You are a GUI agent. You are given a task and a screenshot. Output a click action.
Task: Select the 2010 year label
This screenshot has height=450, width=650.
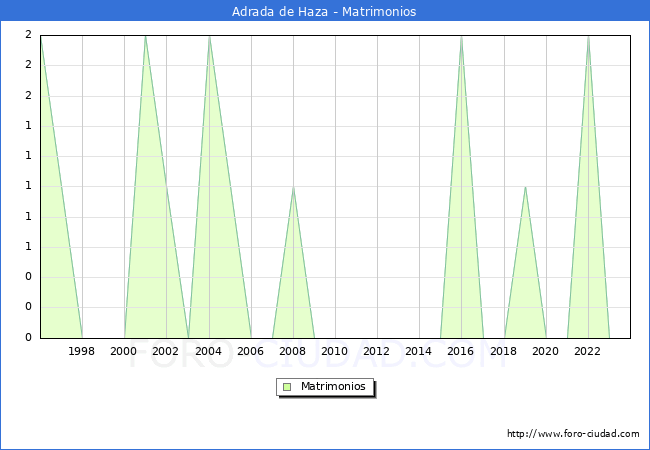(335, 351)
